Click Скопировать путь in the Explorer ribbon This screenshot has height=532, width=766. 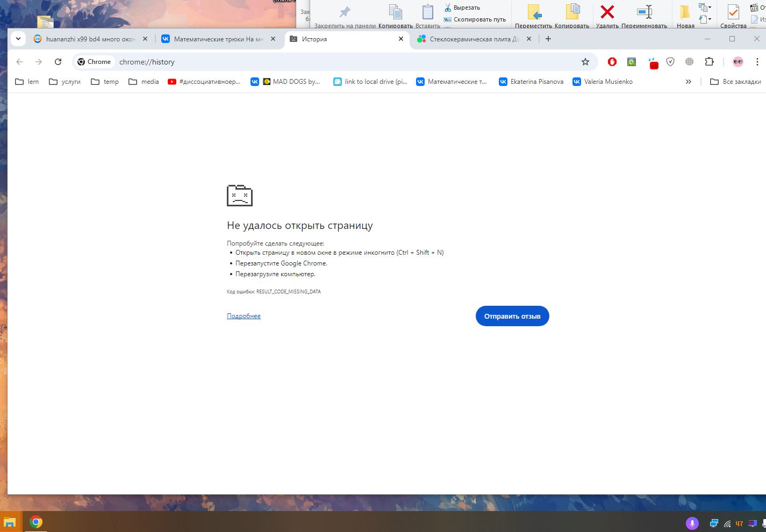475,19
